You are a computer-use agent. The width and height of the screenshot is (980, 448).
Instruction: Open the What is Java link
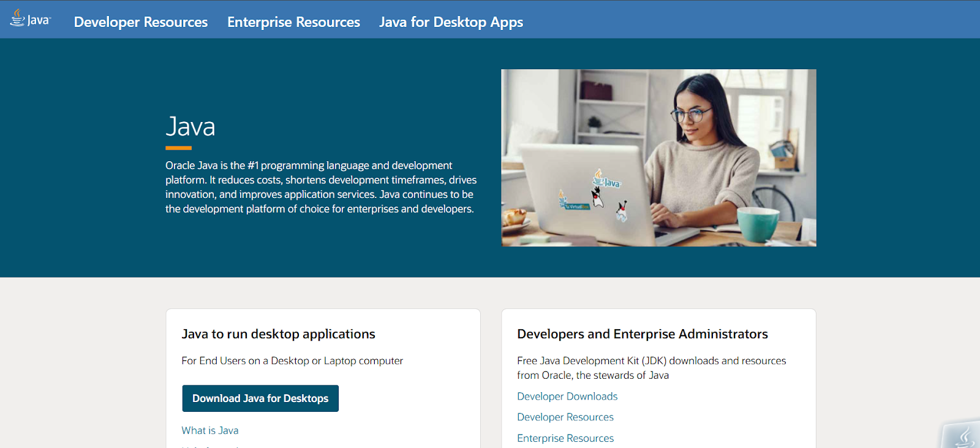(x=210, y=430)
